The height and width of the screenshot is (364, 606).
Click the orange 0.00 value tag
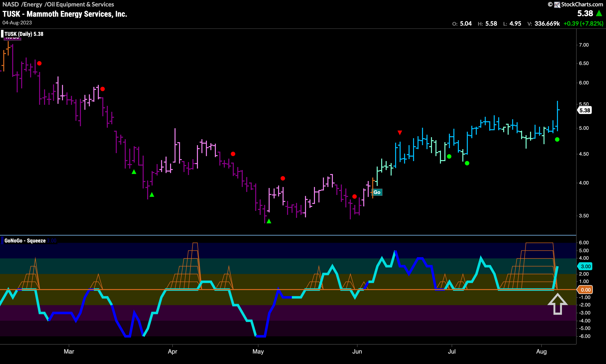click(x=585, y=290)
